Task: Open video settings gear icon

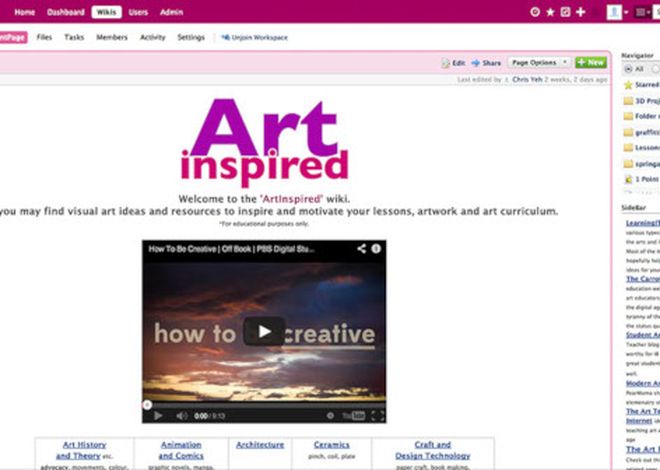Action: click(x=330, y=416)
